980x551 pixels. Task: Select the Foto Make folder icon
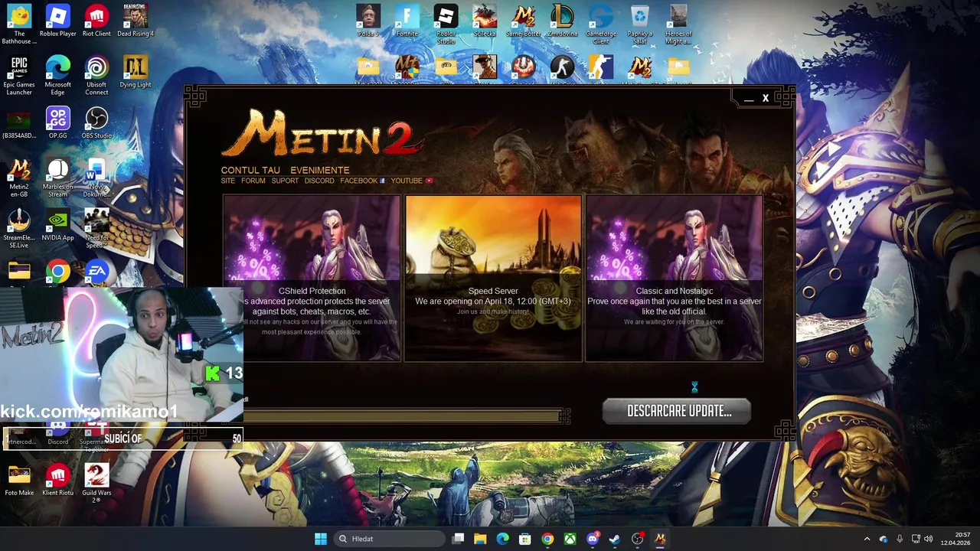[19, 480]
